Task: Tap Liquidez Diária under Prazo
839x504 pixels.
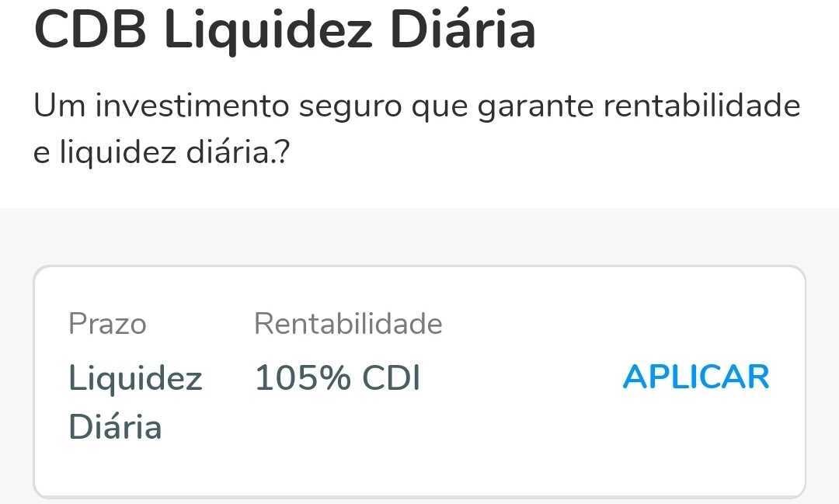Action: [x=135, y=402]
